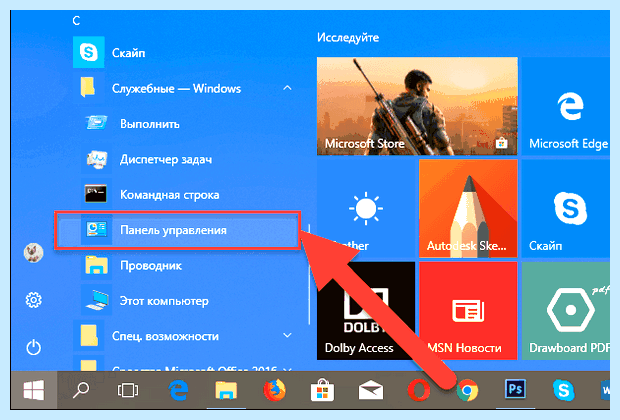
Task: Click the Исследуйте group heading
Action: pyautogui.click(x=348, y=38)
